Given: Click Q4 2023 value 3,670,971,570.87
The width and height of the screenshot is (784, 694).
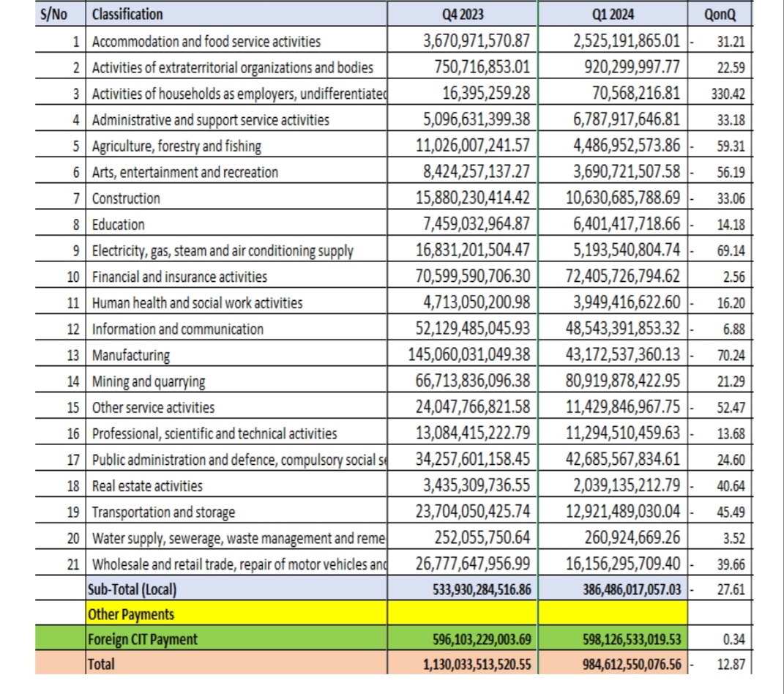Looking at the screenshot, I should click(x=476, y=40).
